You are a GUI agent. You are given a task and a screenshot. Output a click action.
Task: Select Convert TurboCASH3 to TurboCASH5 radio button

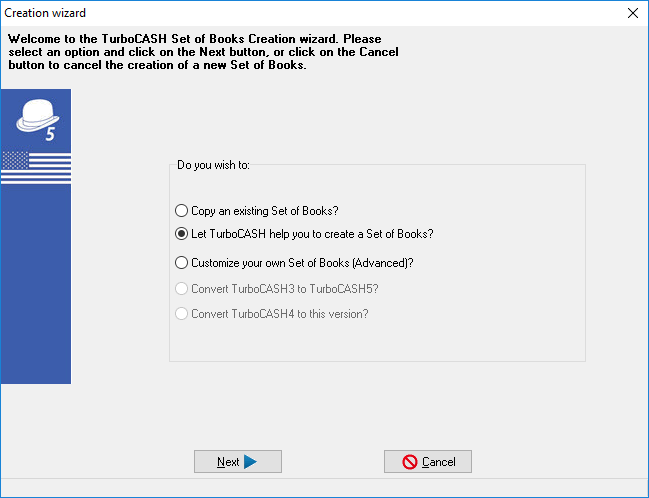[181, 289]
